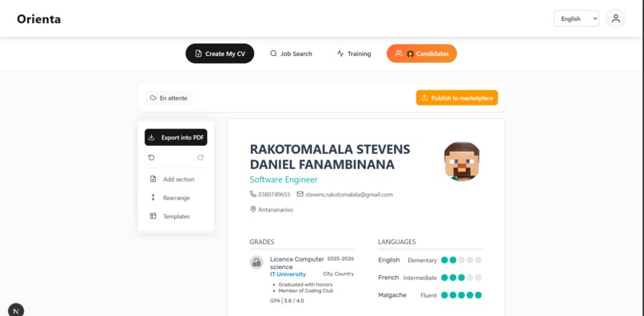Click the French language name
The width and height of the screenshot is (644, 316).
point(388,278)
